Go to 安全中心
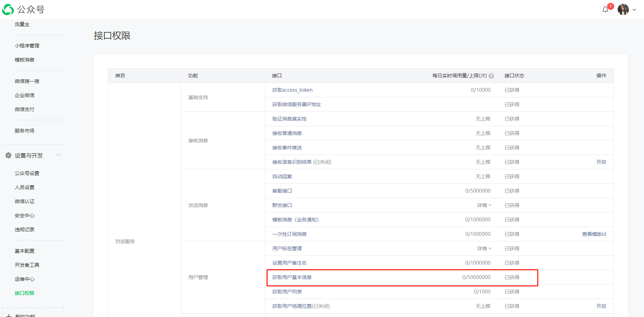 click(x=25, y=215)
